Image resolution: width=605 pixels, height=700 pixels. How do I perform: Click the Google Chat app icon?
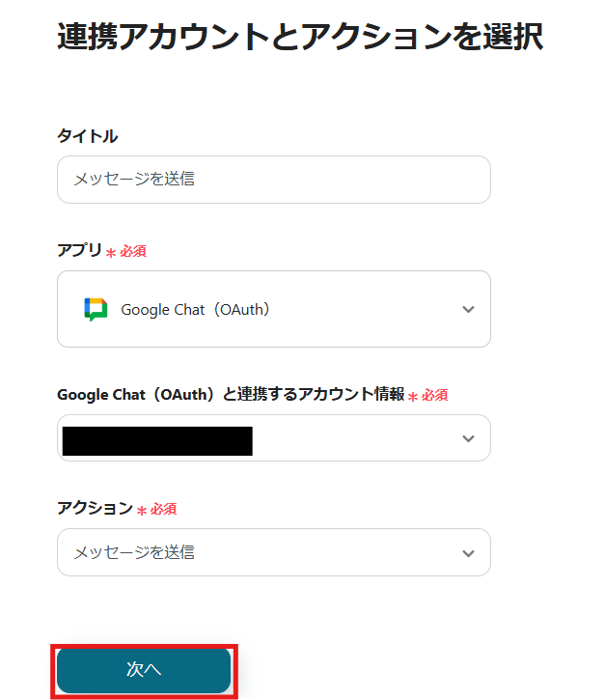point(96,309)
